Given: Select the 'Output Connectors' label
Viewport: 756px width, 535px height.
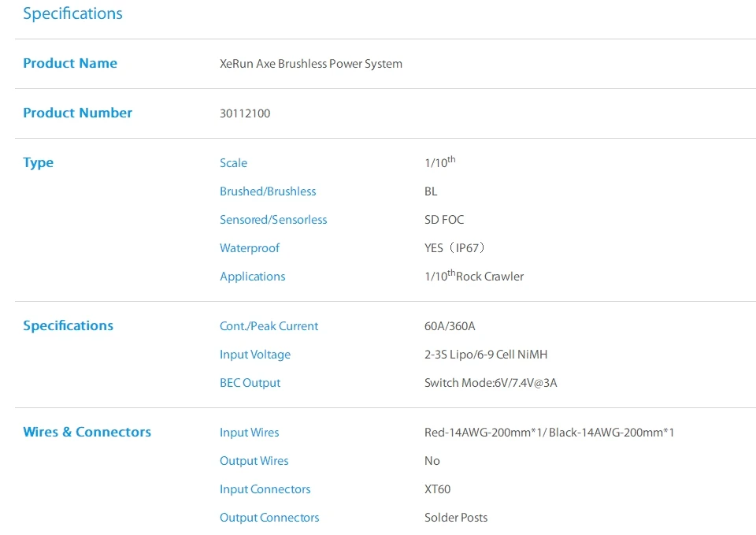Looking at the screenshot, I should pyautogui.click(x=269, y=518).
